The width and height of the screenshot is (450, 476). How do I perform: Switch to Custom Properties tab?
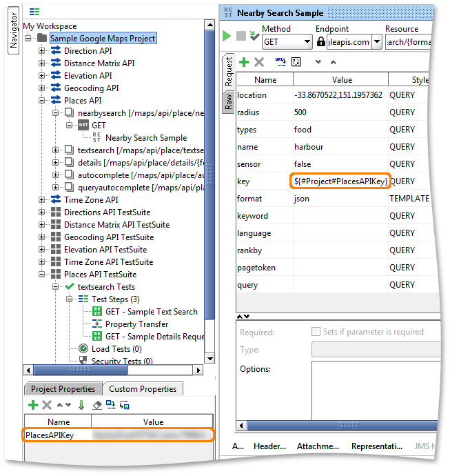(143, 389)
